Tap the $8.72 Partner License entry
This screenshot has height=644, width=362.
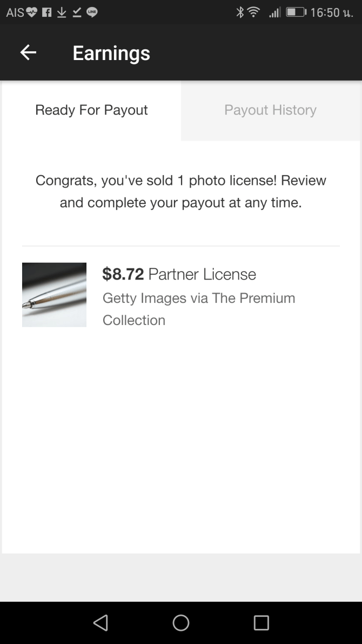pos(179,274)
